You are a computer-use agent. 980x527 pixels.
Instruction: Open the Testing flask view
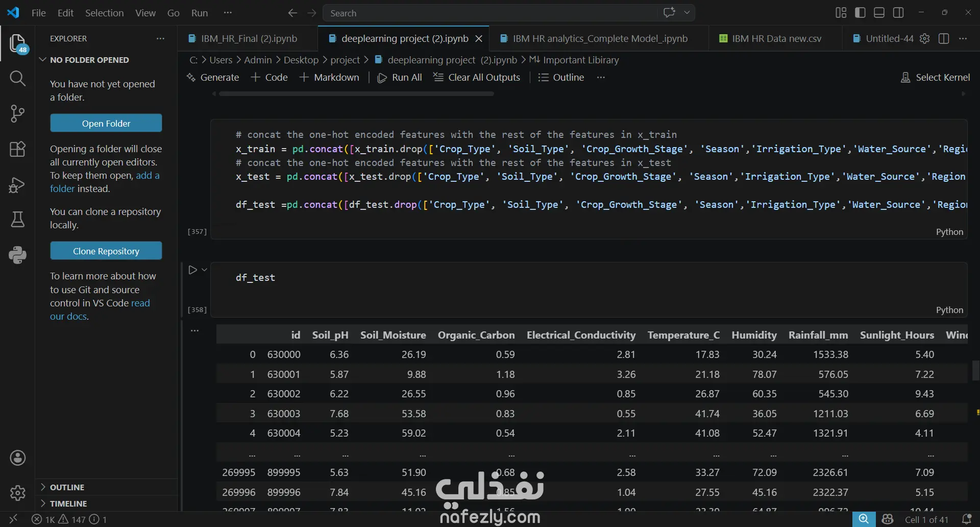pos(18,220)
